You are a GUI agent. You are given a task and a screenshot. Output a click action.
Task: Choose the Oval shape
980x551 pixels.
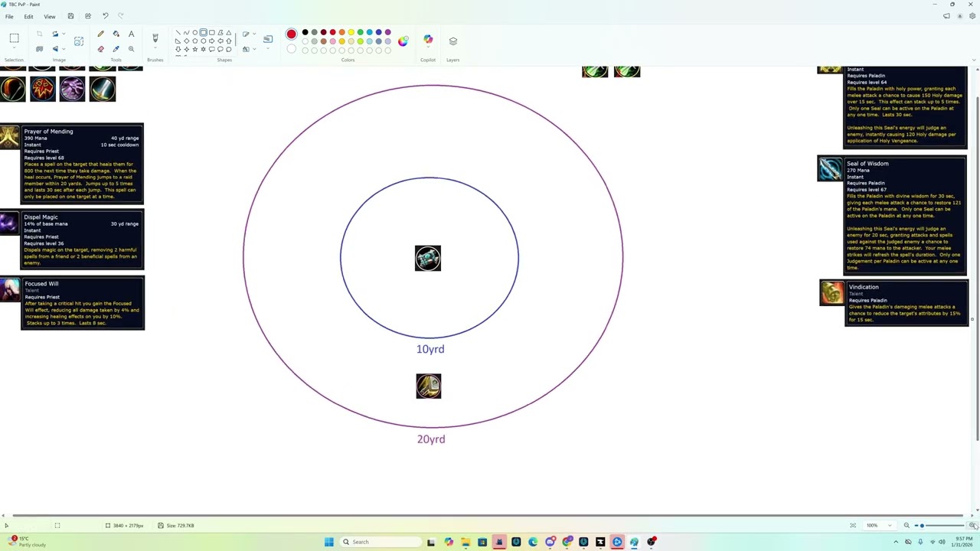(195, 33)
